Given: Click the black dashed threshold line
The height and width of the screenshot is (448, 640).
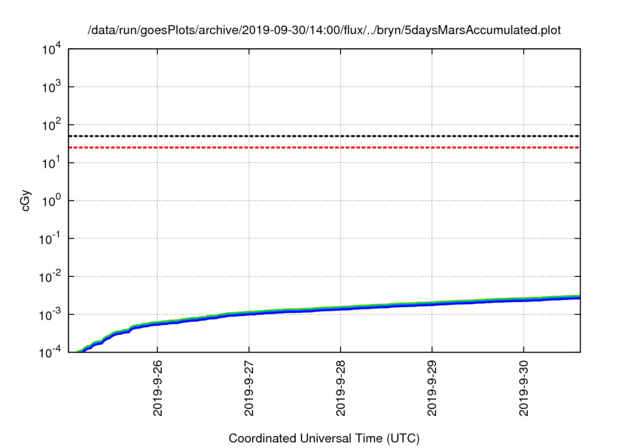Looking at the screenshot, I should (x=324, y=136).
